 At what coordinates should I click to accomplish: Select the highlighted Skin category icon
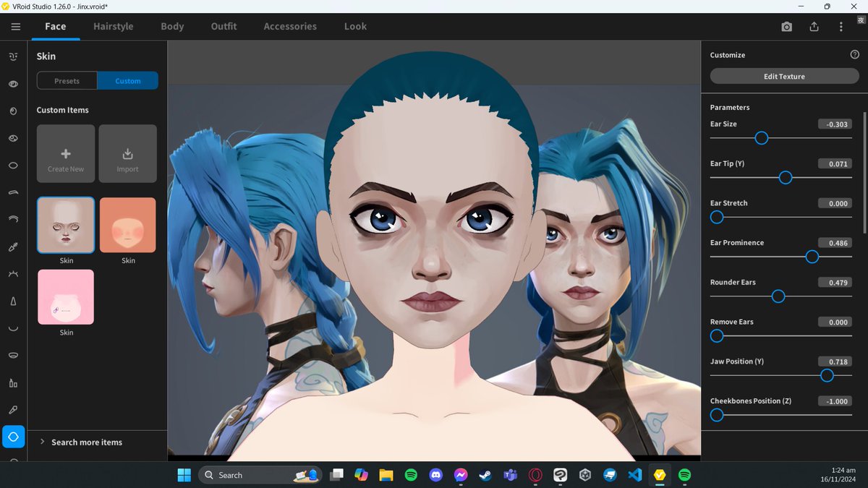[x=13, y=437]
